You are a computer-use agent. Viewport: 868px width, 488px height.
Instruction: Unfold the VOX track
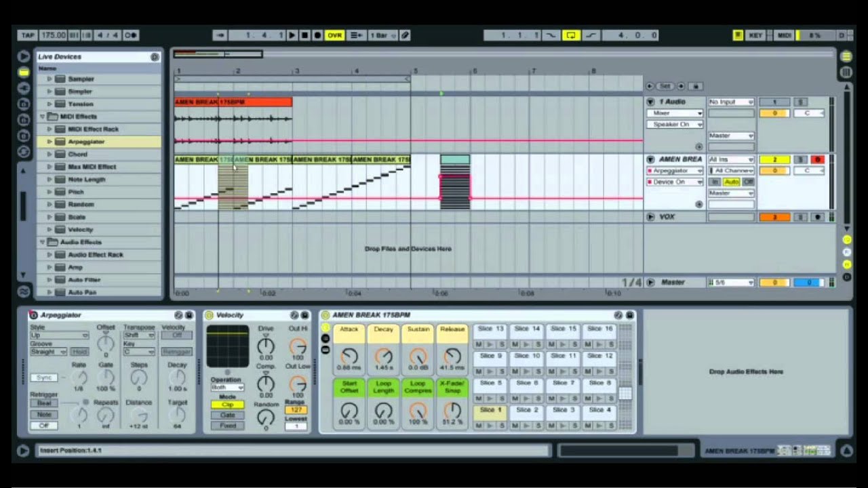650,217
